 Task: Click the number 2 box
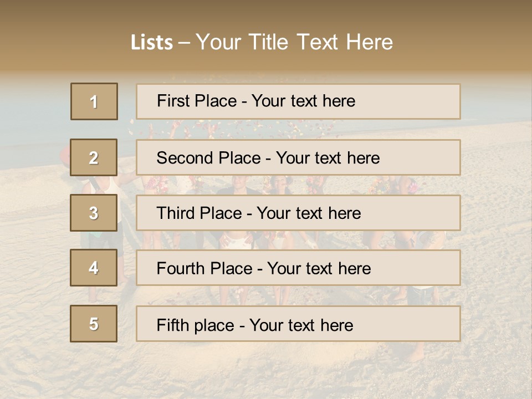coord(94,157)
